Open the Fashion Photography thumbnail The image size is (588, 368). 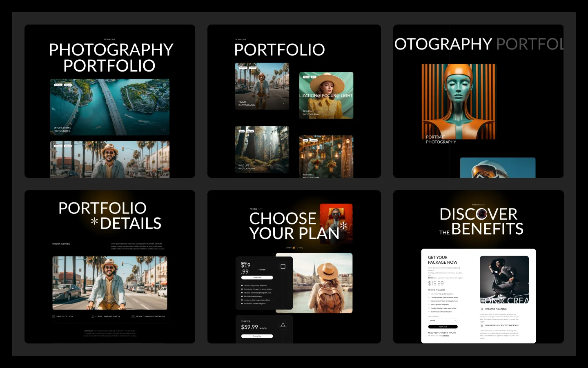[326, 95]
